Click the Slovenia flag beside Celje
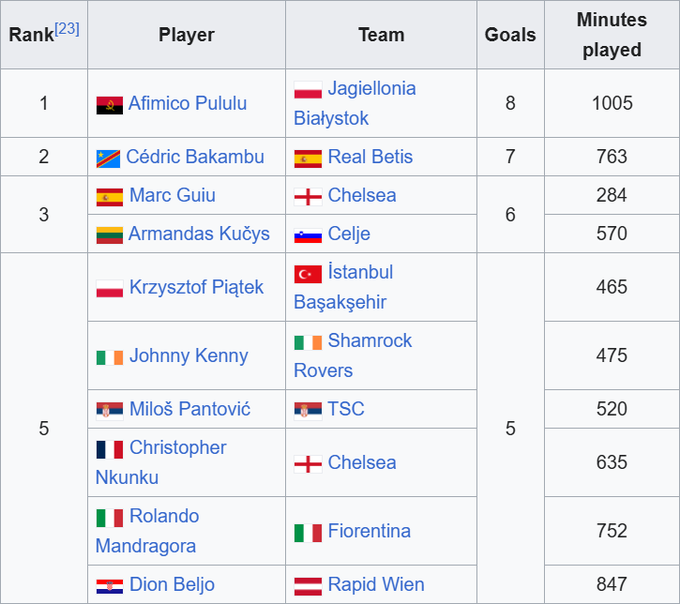Viewport: 680px width, 604px height. click(307, 235)
